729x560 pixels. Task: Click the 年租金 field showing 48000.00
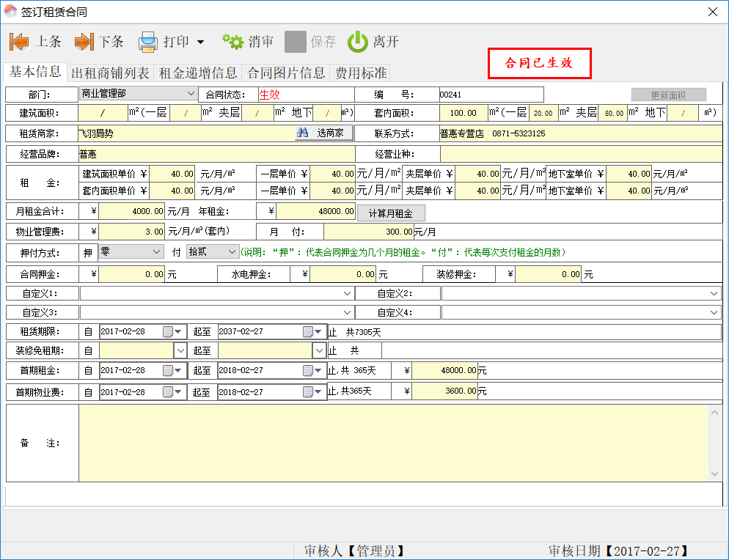click(316, 211)
